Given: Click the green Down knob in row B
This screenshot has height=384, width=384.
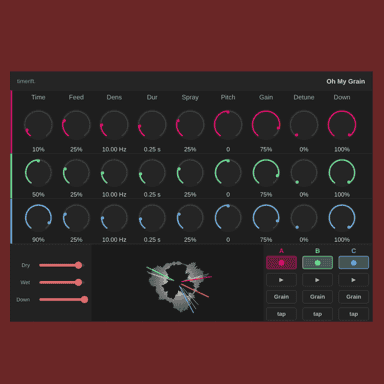Looking at the screenshot, I should coord(342,172).
